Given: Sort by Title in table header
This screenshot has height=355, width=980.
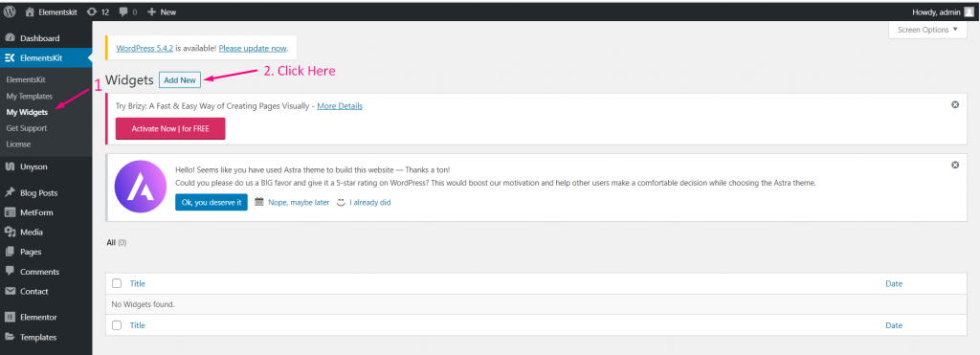Looking at the screenshot, I should pyautogui.click(x=138, y=284).
